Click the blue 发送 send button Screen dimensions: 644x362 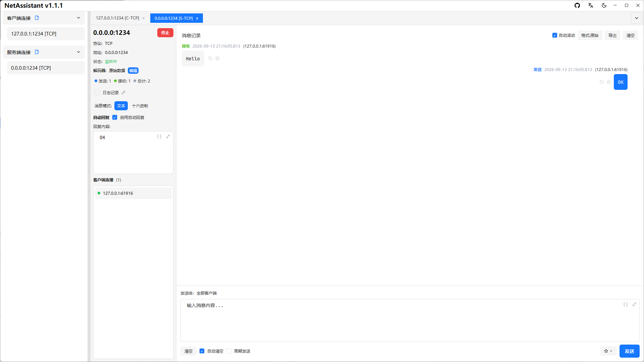tap(630, 351)
